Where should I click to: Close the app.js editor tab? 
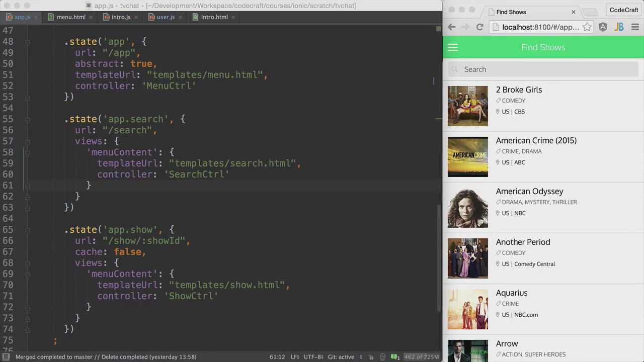tap(36, 17)
